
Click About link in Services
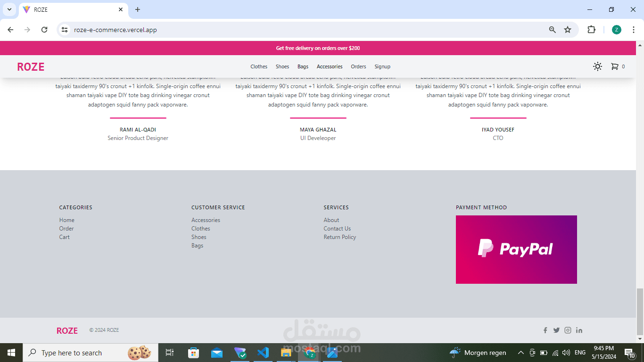(331, 220)
